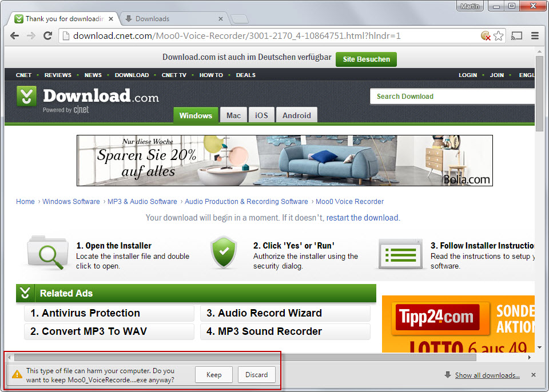Discard the Moo0_VoiceRecorder download
Image resolution: width=549 pixels, height=392 pixels.
pyautogui.click(x=256, y=374)
